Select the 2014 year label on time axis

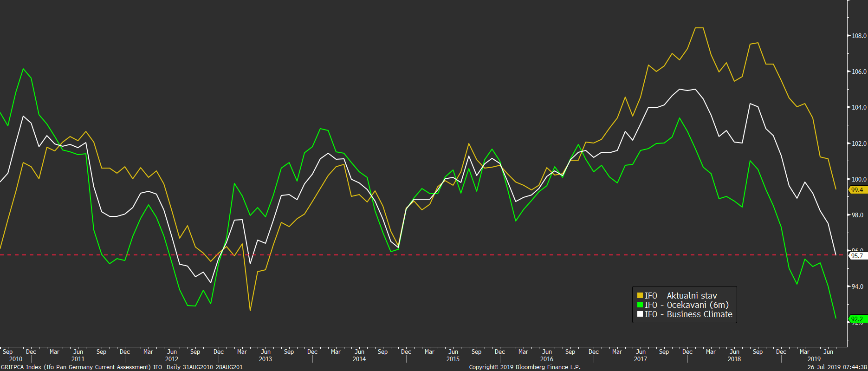tap(359, 359)
